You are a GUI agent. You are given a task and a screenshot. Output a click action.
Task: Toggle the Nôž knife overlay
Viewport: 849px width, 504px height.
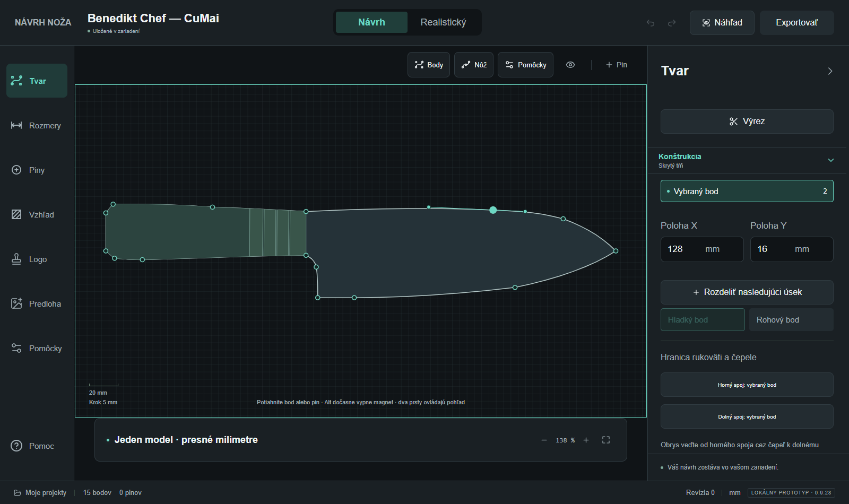pos(474,65)
